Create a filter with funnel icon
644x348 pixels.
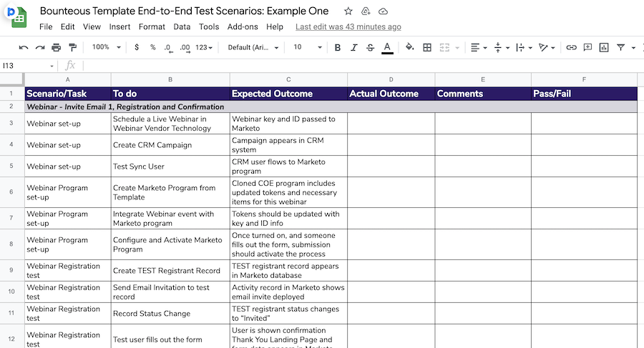click(620, 48)
